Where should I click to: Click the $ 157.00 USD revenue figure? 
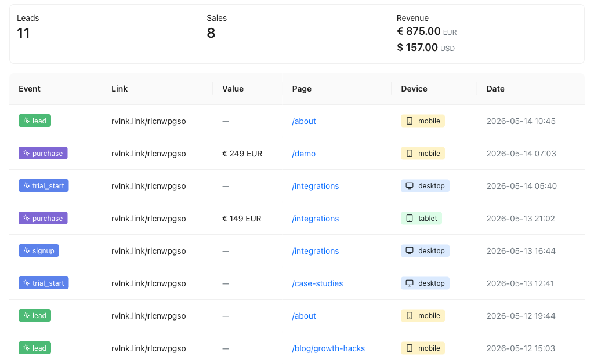(425, 48)
